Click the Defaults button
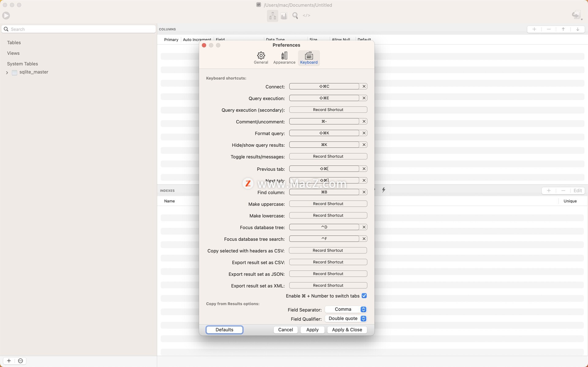The height and width of the screenshot is (367, 588). (224, 330)
